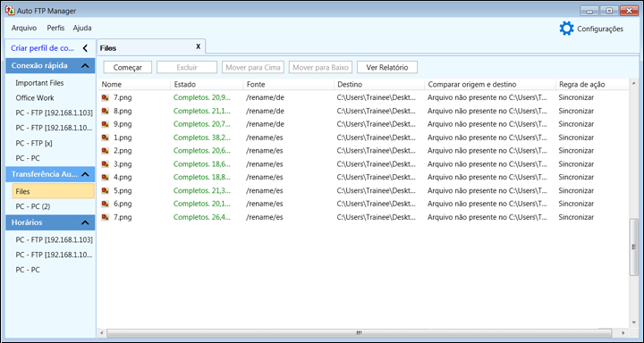Select the file icon for 8.png
The image size is (644, 343).
tap(106, 111)
